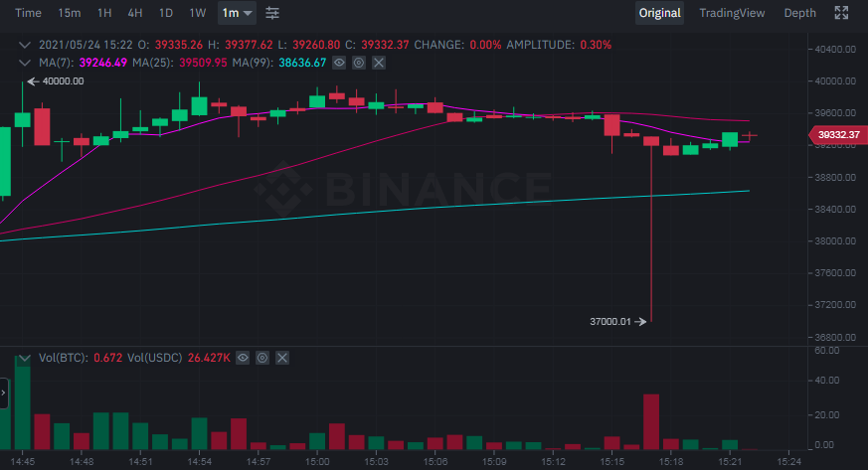
Task: Click the AMPLITUDE value 0.30%
Action: pyautogui.click(x=596, y=45)
